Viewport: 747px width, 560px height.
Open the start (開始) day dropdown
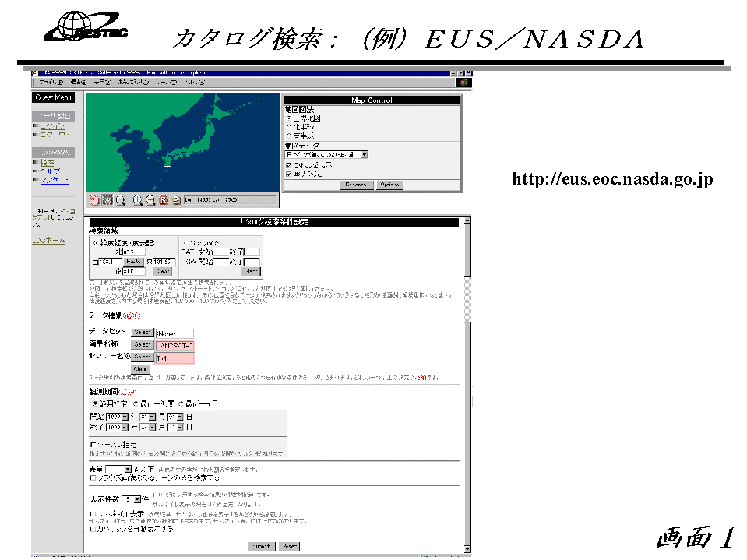(175, 417)
